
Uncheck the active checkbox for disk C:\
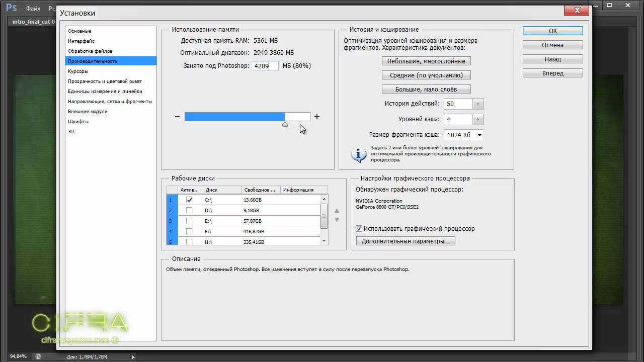(189, 200)
